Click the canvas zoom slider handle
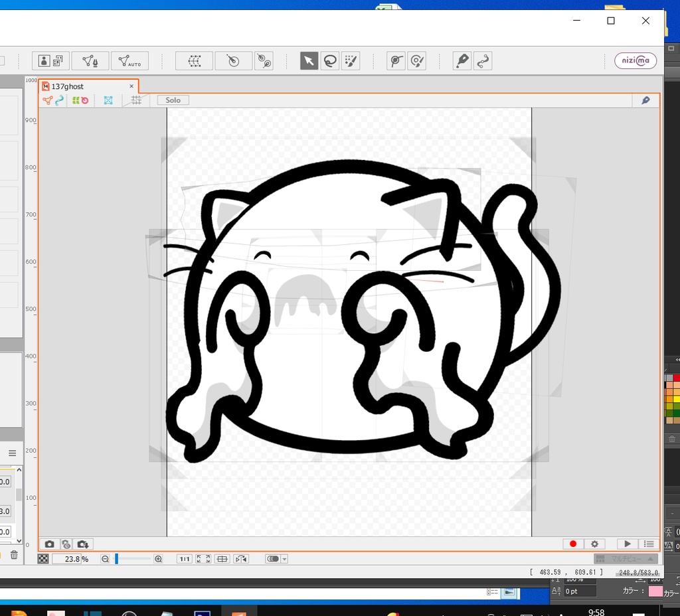 pyautogui.click(x=116, y=559)
